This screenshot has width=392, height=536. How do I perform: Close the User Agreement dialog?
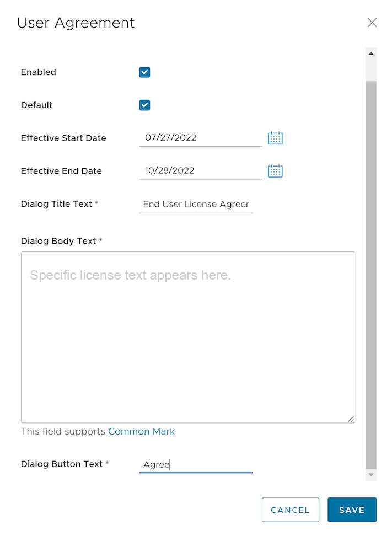coord(372,23)
